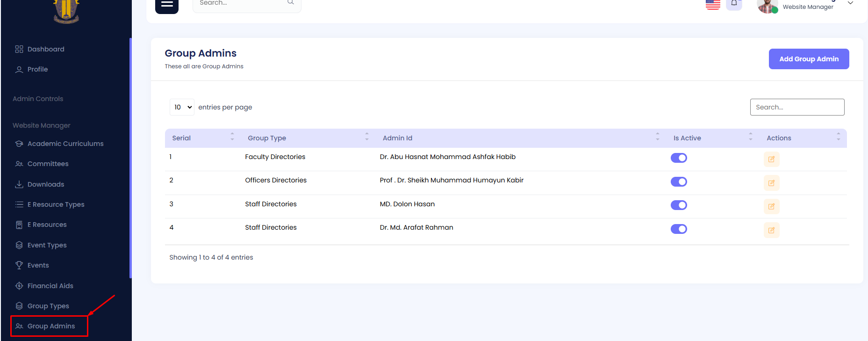Click the hamburger menu icon

click(x=167, y=5)
